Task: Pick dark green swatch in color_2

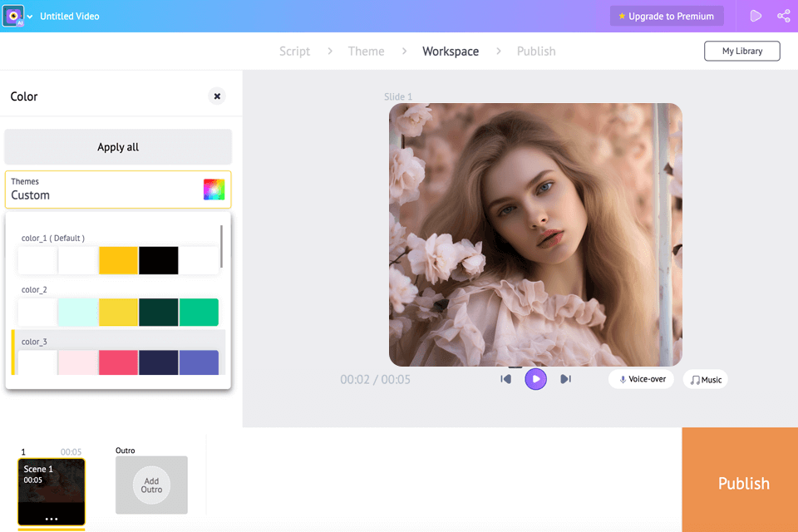Action: click(158, 312)
